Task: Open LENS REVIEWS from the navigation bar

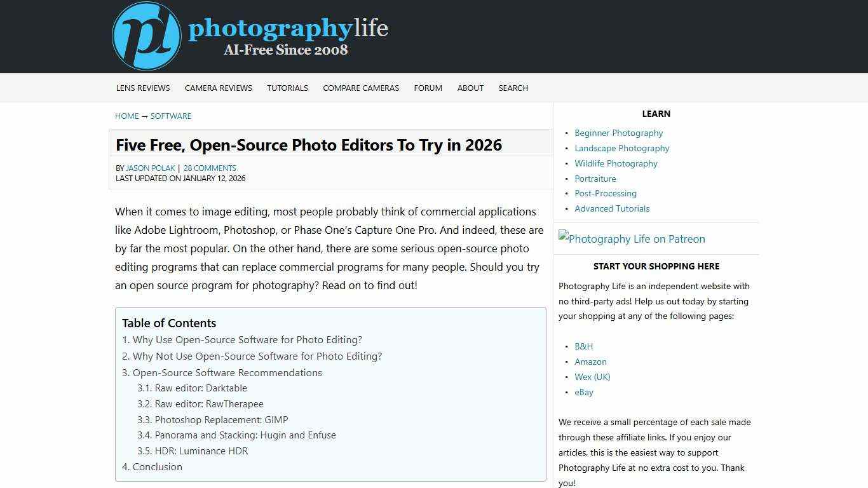Action: point(142,88)
